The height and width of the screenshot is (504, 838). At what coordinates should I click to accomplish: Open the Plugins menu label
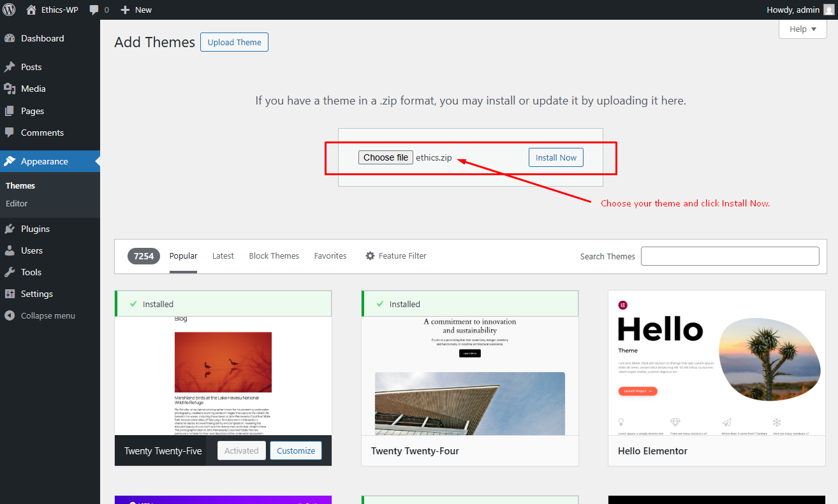(35, 229)
